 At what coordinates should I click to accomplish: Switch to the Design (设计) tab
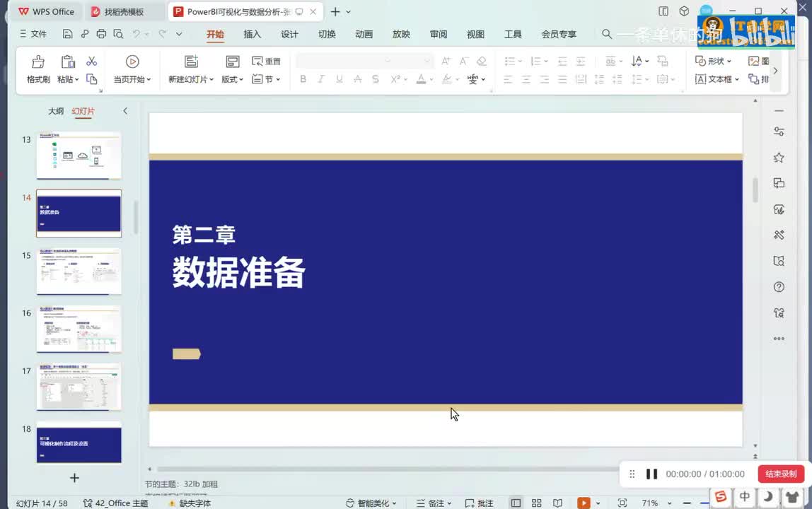point(289,34)
